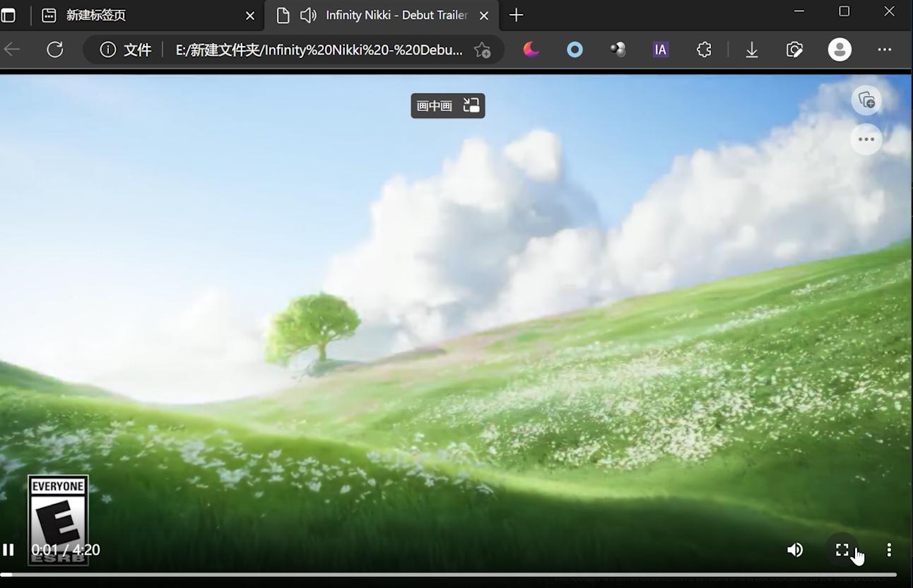Viewport: 913px width, 588px height.
Task: Activate the 画中画 picture-in-picture button
Action: (447, 105)
